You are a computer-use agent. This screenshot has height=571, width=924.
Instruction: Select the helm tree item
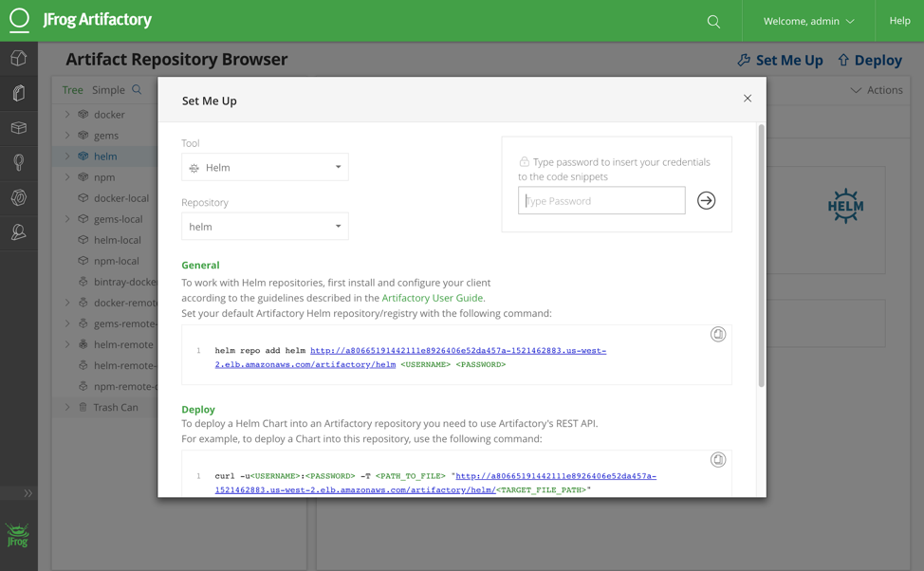click(x=105, y=157)
